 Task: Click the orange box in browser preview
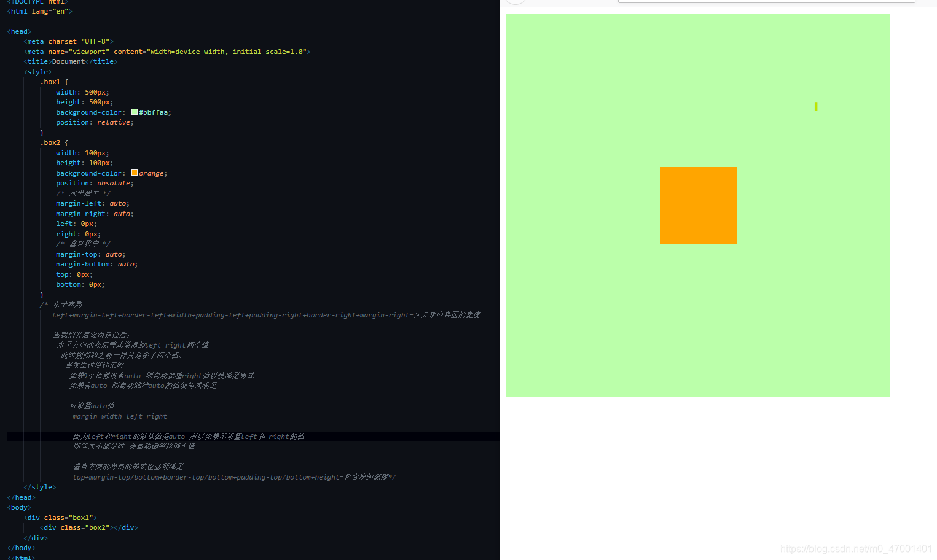click(x=698, y=205)
